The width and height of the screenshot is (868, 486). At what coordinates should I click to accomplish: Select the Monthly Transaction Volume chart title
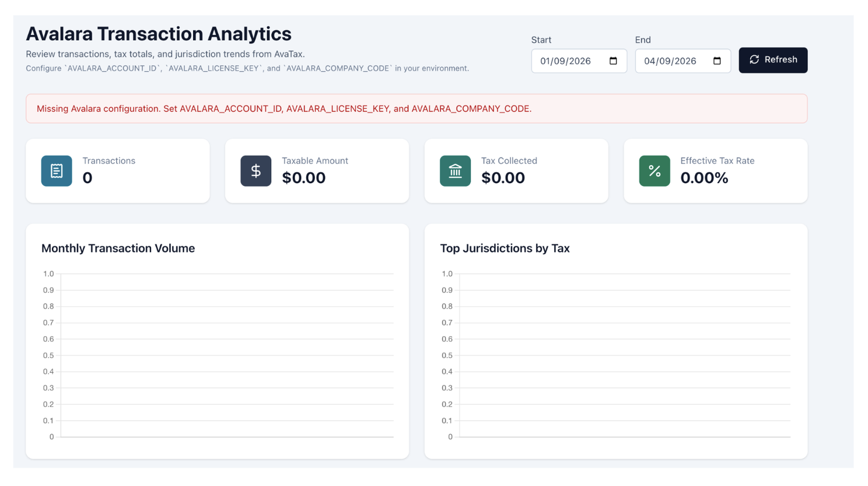[x=118, y=248]
